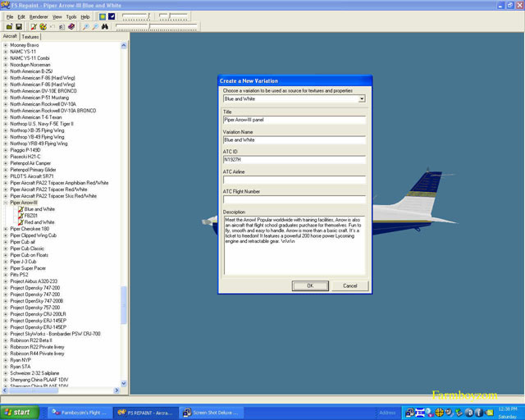Switch to Farmboyzim's Flight taskbar window
The width and height of the screenshot is (525, 420).
(79, 413)
